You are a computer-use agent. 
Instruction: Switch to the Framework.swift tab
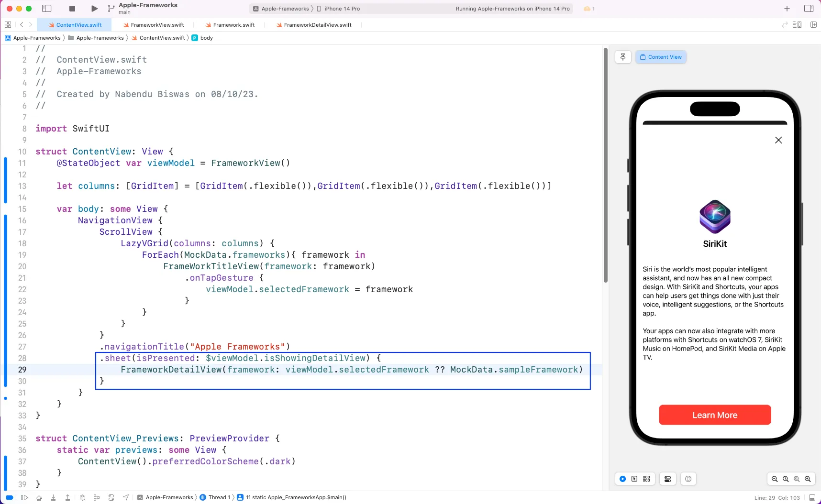(230, 25)
